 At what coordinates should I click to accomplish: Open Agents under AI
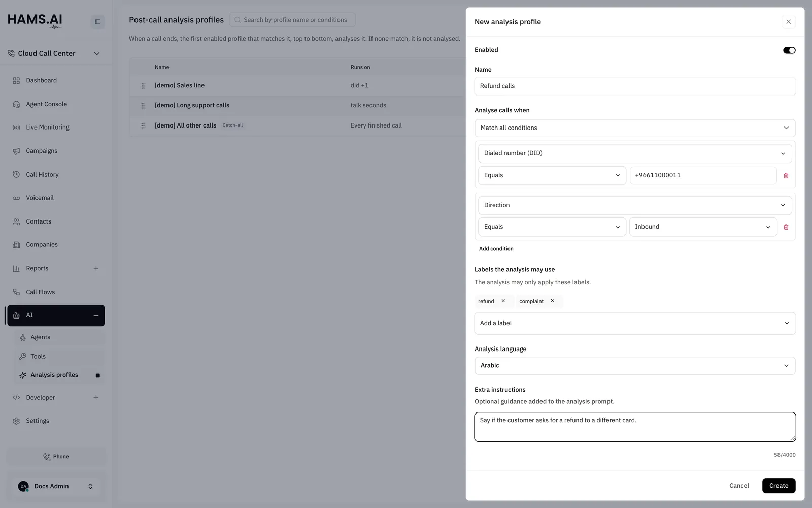click(60, 337)
